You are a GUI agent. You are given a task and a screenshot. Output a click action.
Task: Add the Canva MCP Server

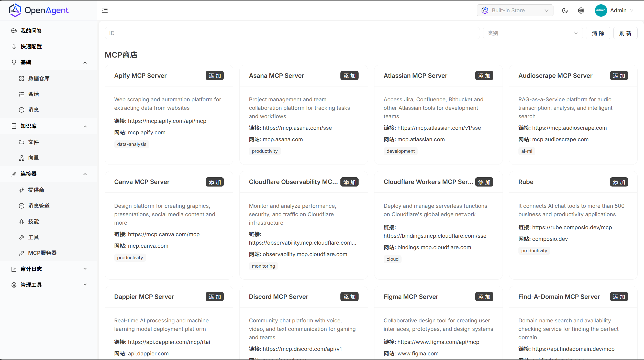pos(215,182)
